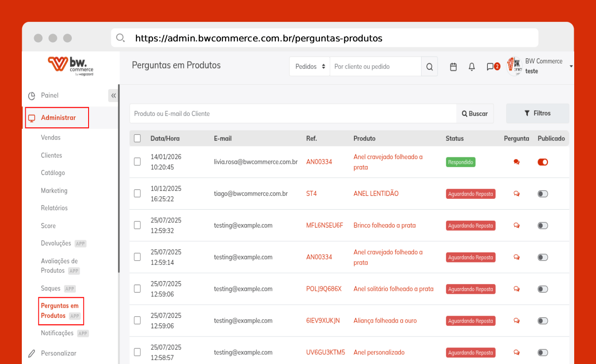
Task: Tick the select-all checkbox in the table header
Action: [x=137, y=138]
